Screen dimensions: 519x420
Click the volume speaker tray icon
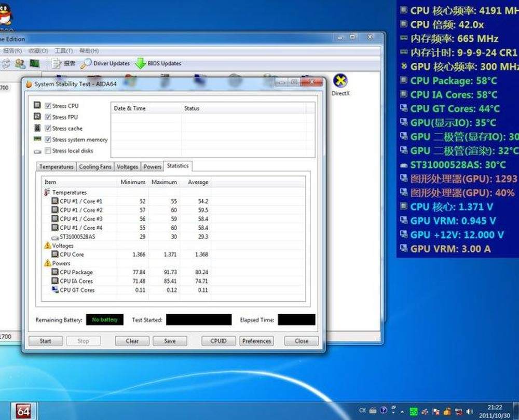470,412
